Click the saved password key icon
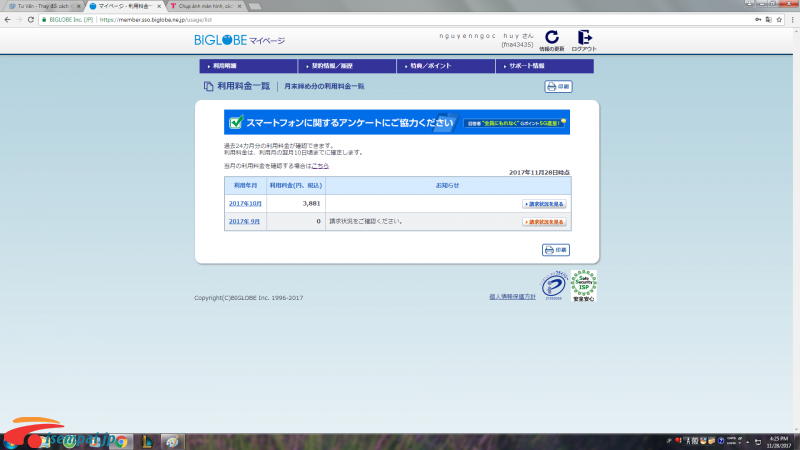Screen dimensions: 800x450 pyautogui.click(x=758, y=20)
